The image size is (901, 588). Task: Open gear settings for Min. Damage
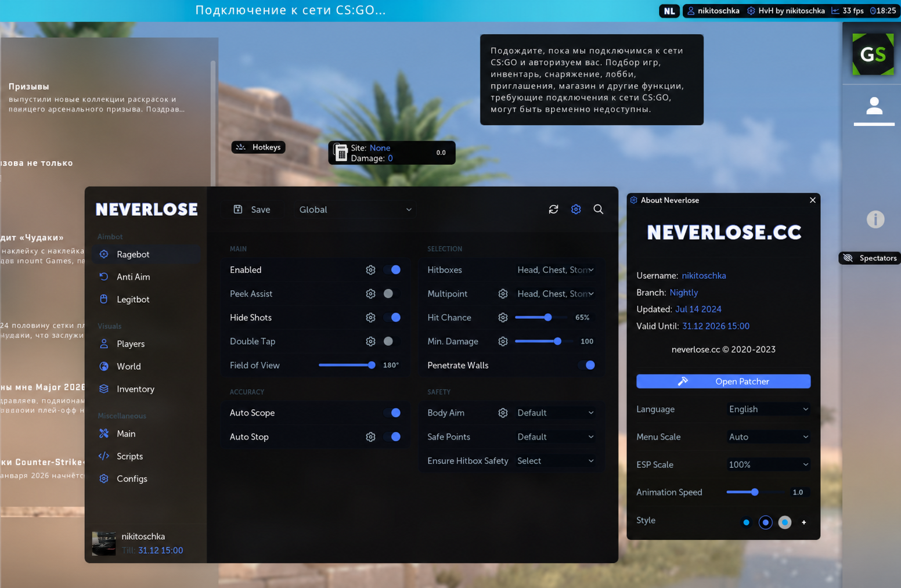(503, 341)
